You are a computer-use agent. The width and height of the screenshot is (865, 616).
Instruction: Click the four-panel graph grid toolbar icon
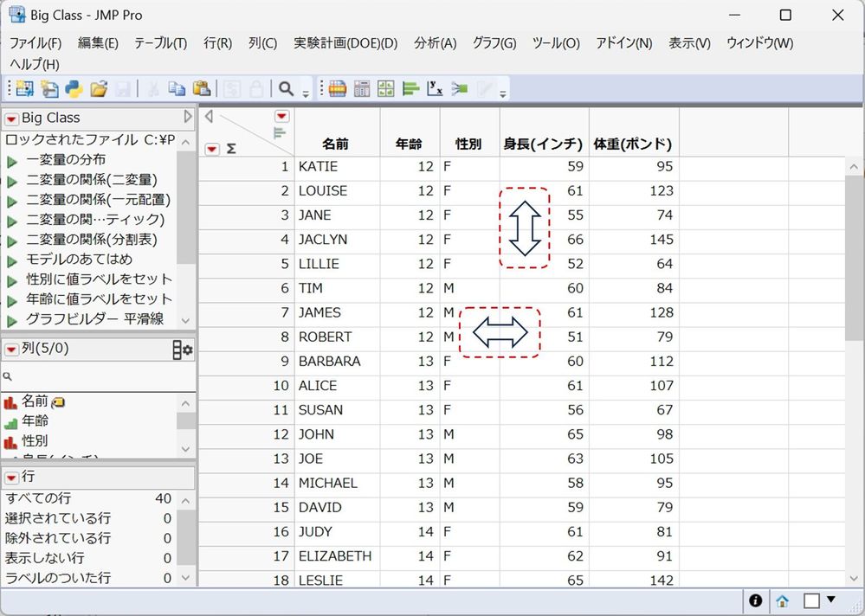tap(386, 88)
